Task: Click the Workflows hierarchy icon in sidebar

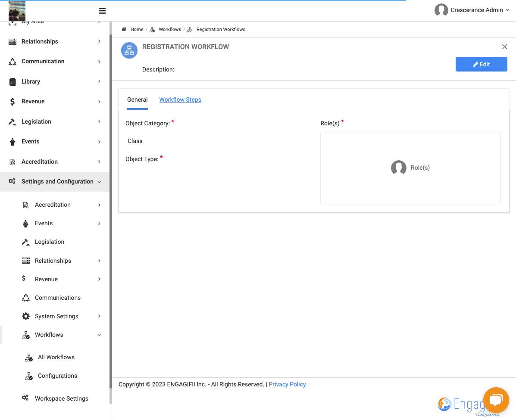Action: click(x=26, y=335)
